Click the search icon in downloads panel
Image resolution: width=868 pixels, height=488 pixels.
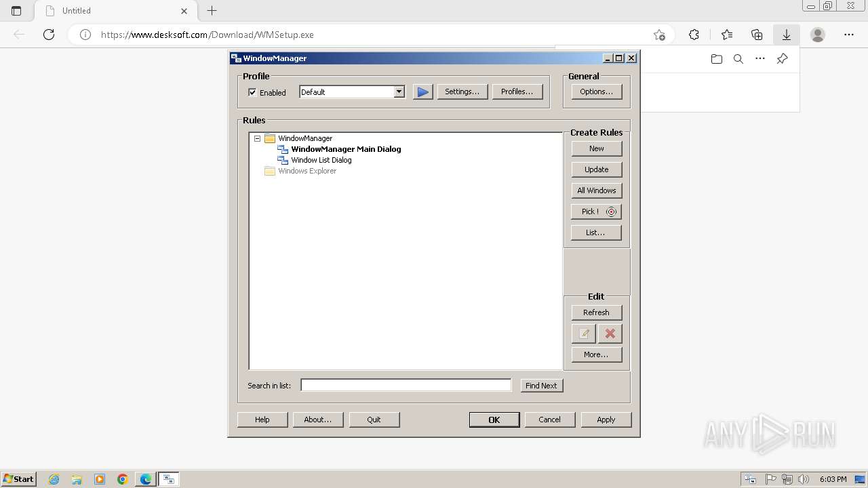[x=738, y=59]
